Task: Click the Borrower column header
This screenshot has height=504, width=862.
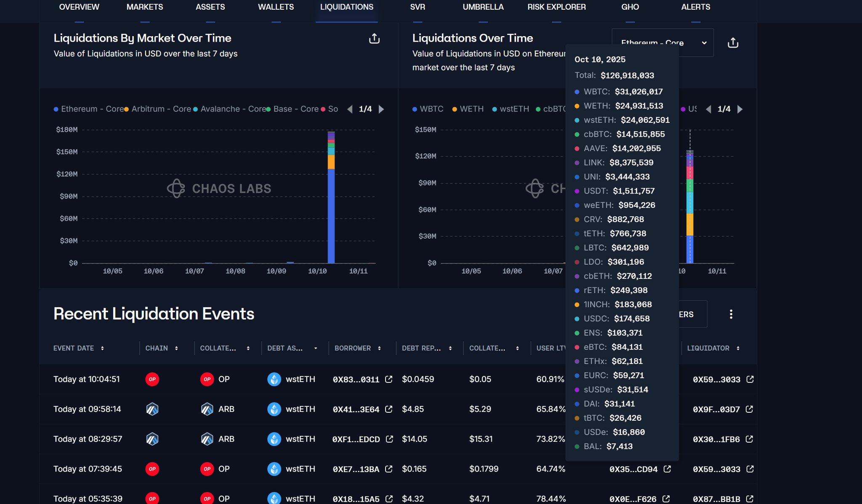Action: 353,348
